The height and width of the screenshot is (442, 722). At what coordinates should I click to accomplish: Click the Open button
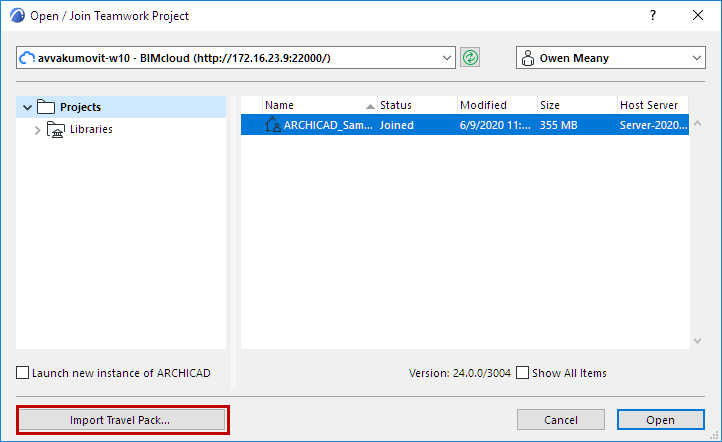pyautogui.click(x=660, y=420)
